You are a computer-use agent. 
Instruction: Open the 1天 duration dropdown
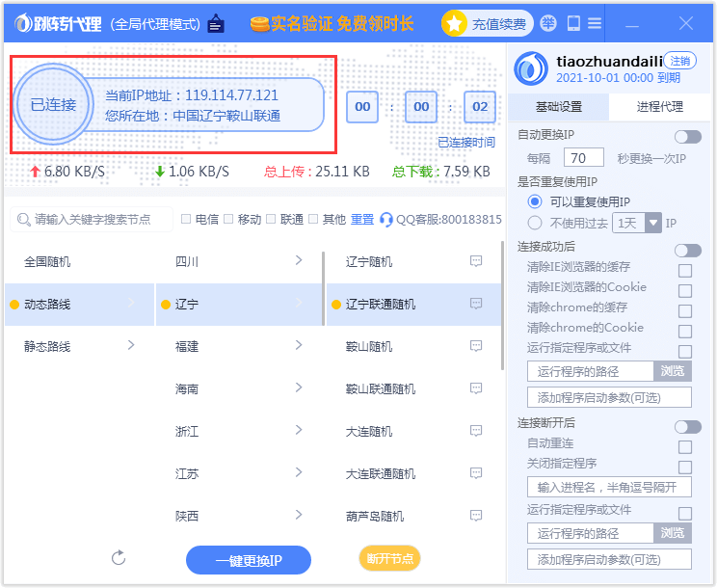tap(652, 223)
